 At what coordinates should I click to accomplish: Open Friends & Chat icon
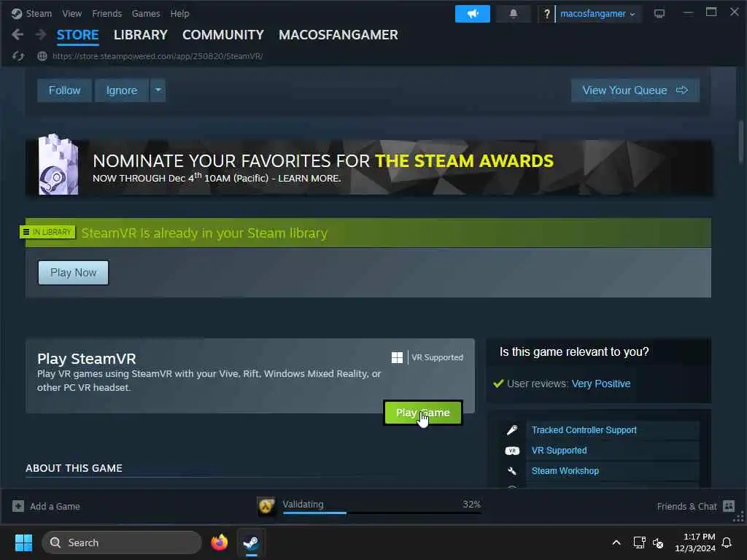click(729, 506)
